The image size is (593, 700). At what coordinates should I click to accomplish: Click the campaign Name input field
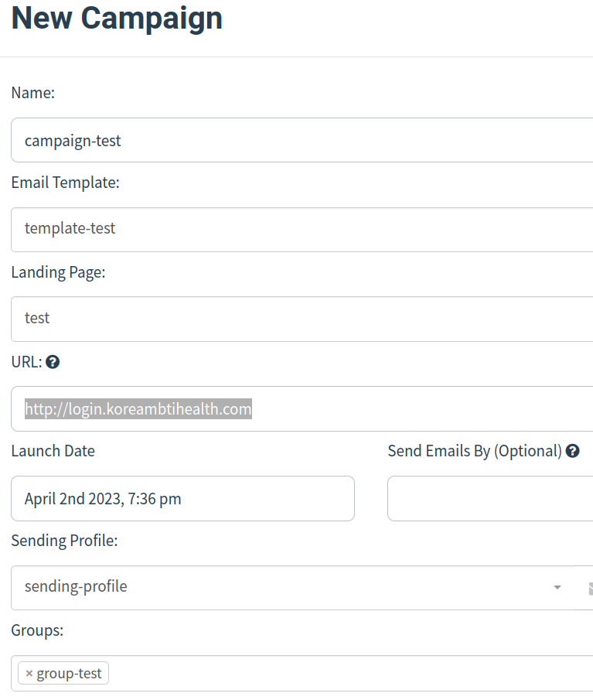[302, 140]
